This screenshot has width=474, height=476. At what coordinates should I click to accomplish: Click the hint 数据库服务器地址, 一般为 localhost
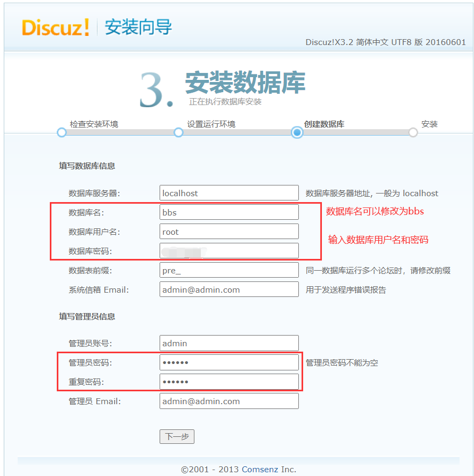pyautogui.click(x=372, y=194)
